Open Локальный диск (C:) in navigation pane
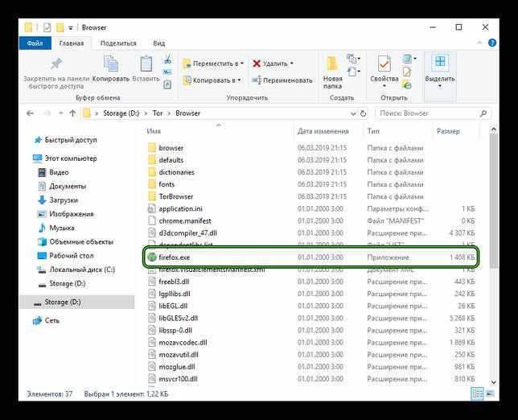The image size is (518, 420). click(x=76, y=270)
